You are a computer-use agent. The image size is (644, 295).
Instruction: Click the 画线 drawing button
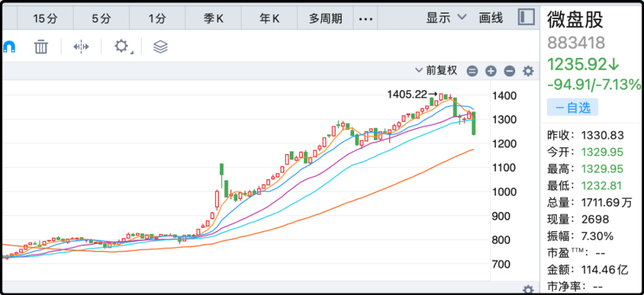491,18
